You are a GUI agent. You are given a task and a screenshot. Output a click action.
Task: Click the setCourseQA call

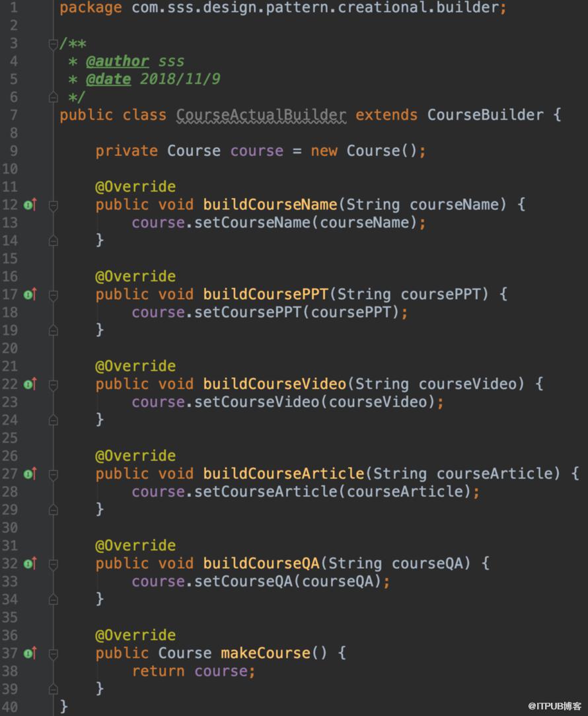(x=244, y=582)
